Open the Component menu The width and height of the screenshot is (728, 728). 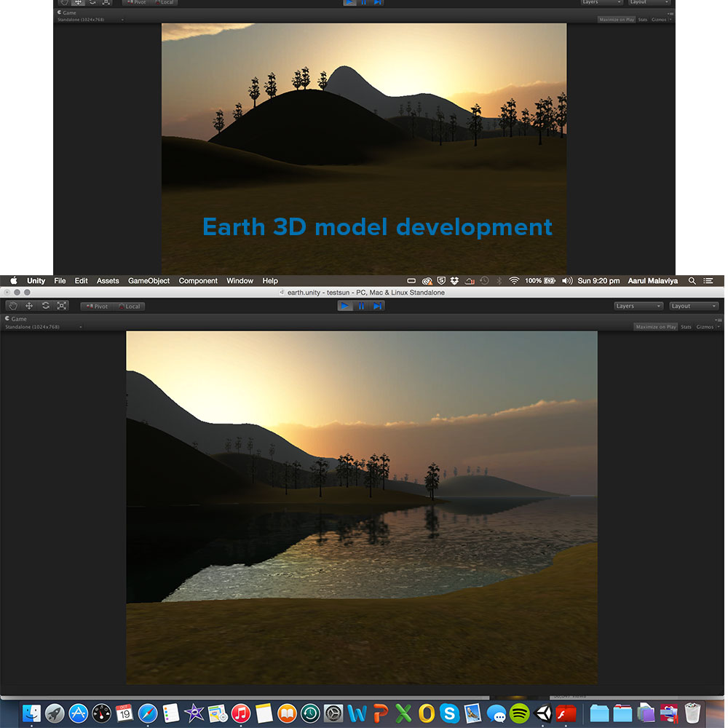point(198,281)
